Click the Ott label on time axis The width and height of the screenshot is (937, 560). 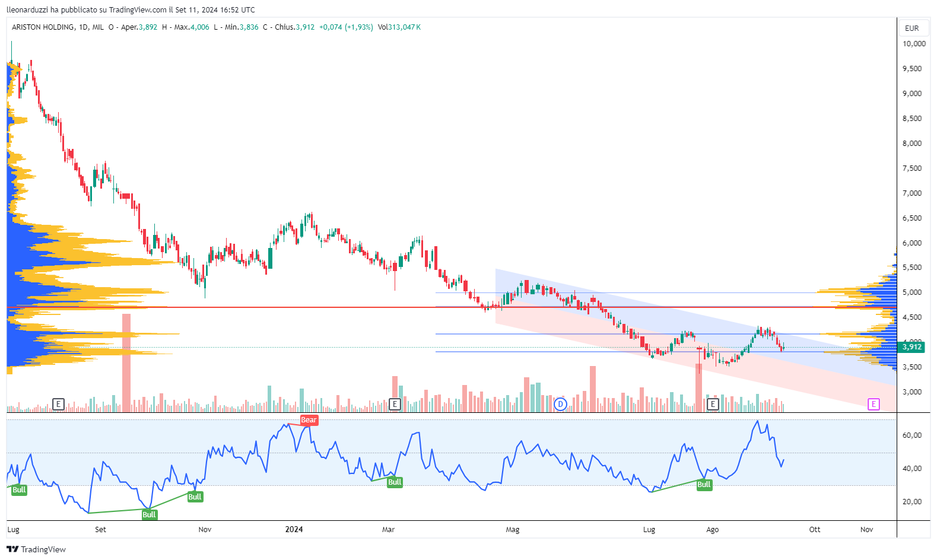[x=815, y=530]
